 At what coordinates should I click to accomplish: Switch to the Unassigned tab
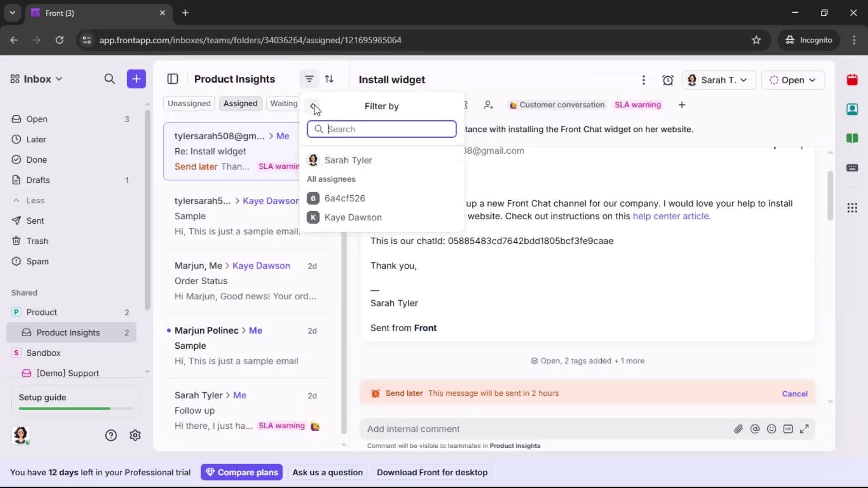coord(189,103)
